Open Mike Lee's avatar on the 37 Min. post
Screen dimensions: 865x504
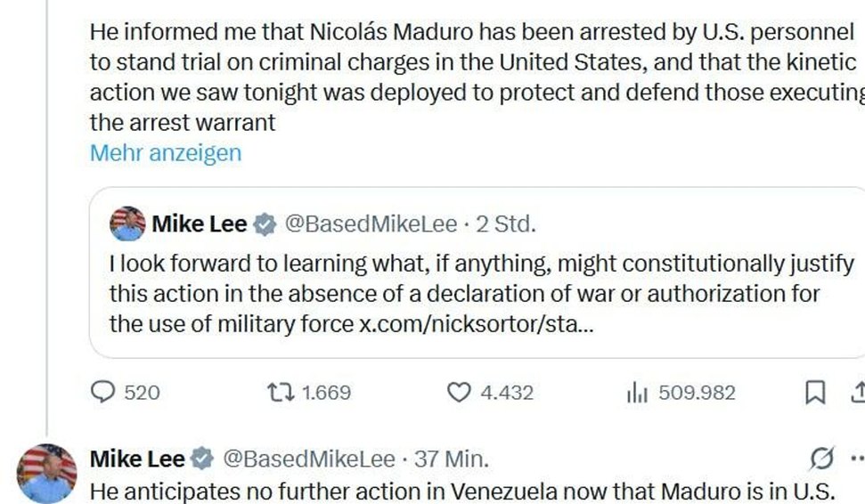[x=47, y=473]
